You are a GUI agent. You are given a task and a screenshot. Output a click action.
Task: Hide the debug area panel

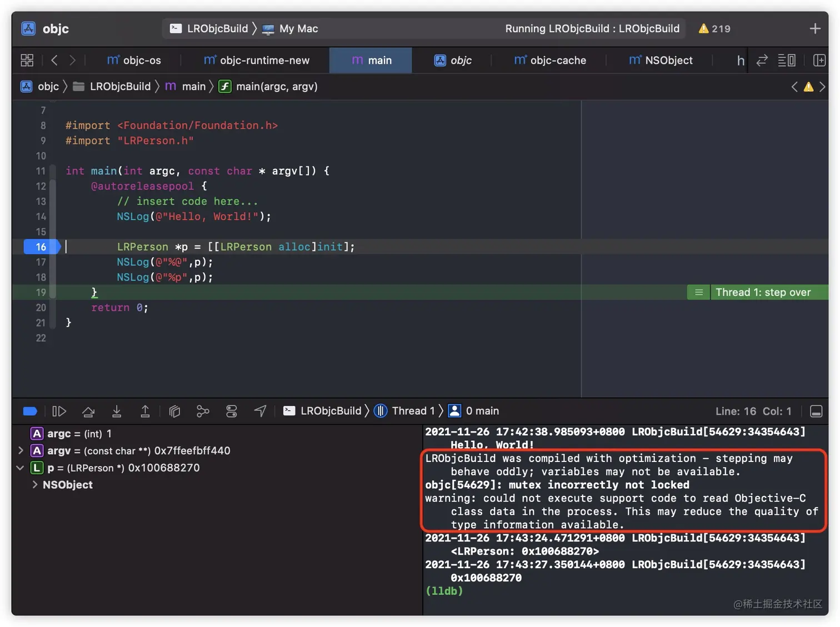(816, 411)
